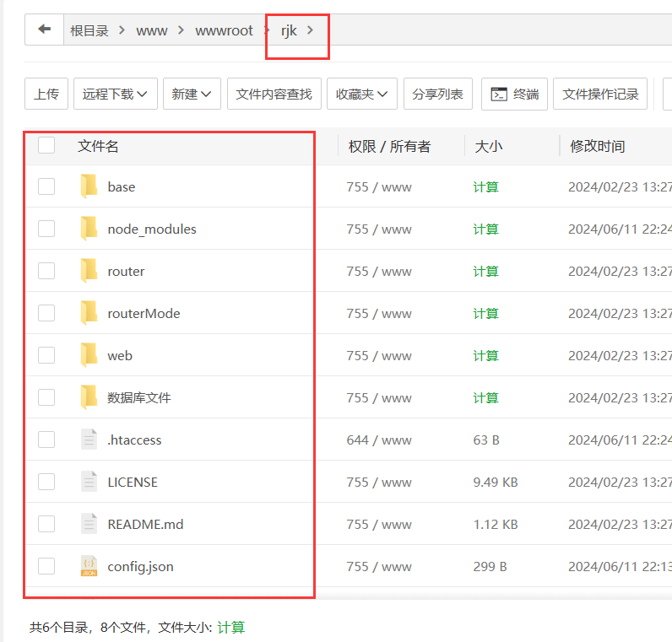This screenshot has height=642, width=672.
Task: Open file name .htaccess
Action: [134, 440]
